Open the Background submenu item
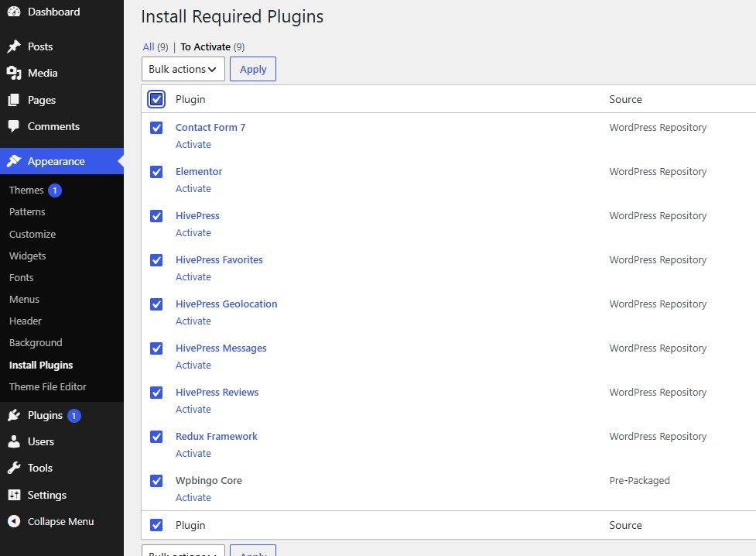The image size is (756, 556). (x=36, y=343)
